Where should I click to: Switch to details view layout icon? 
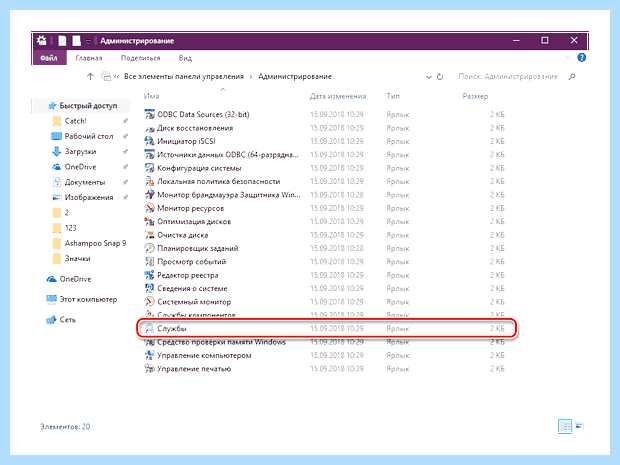click(x=565, y=426)
